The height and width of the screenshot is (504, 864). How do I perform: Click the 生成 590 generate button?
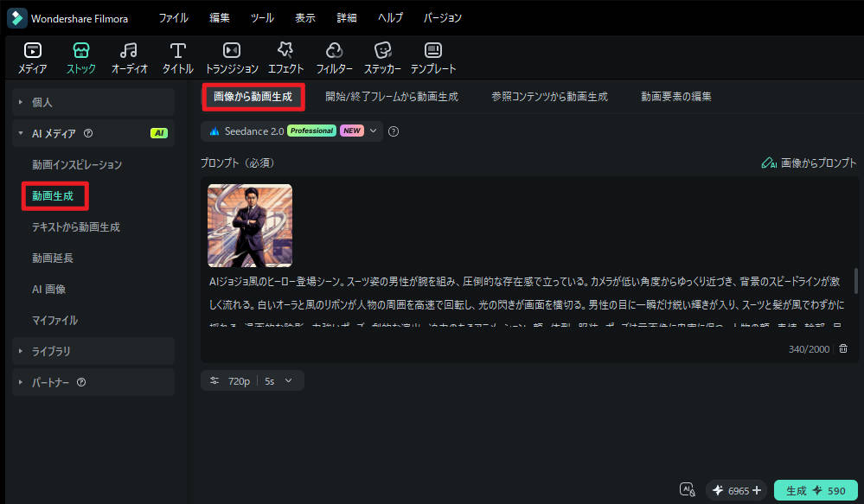(816, 490)
